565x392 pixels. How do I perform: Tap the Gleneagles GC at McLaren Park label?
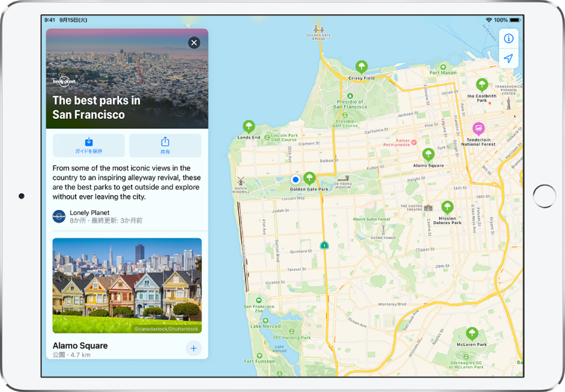point(466,365)
